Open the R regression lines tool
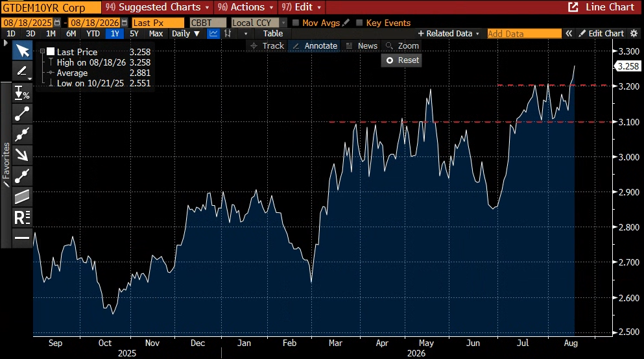This screenshot has height=359, width=644. 22,217
